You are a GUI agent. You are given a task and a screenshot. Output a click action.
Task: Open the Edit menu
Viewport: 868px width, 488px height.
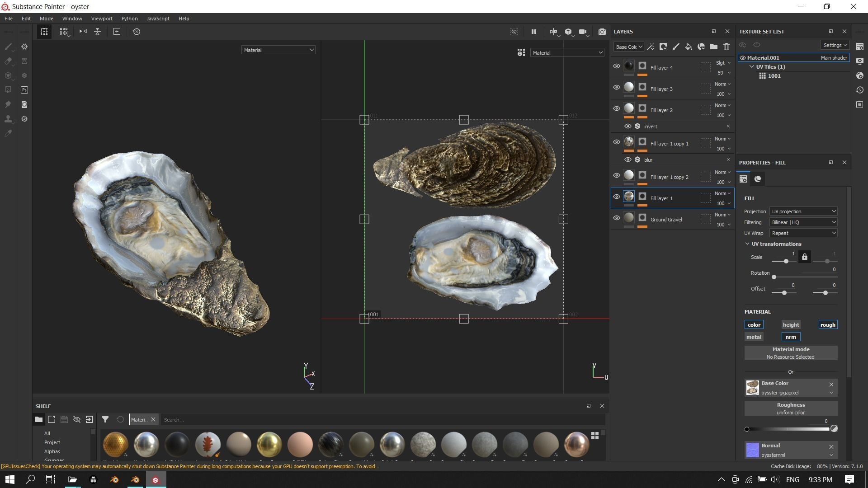[26, 19]
